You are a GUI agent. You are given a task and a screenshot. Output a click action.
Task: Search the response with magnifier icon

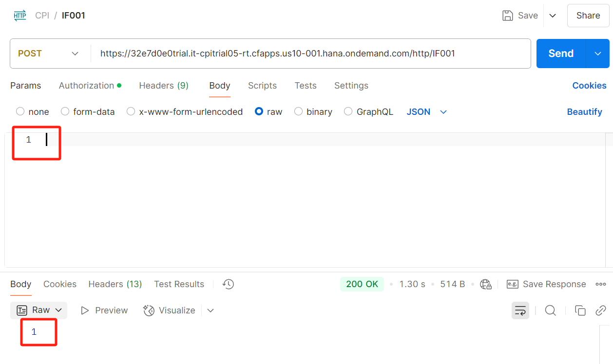coord(551,310)
